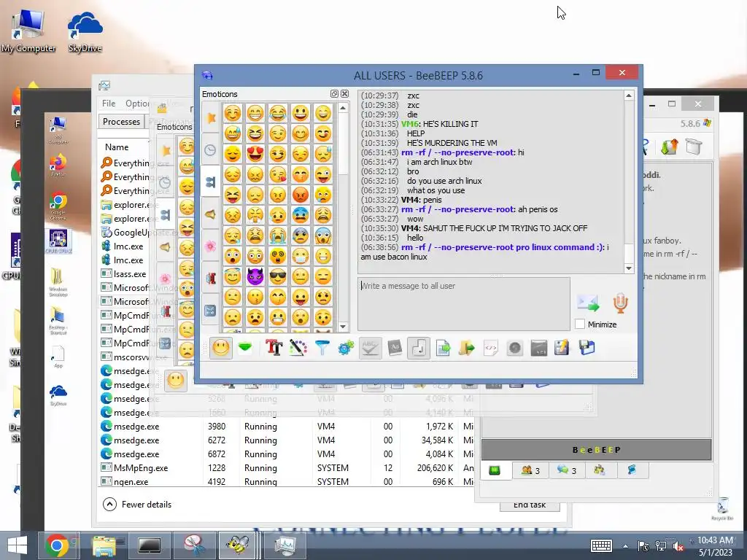Viewport: 747px width, 560px height.
Task: Insert the red angry face emoticon
Action: tap(300, 194)
